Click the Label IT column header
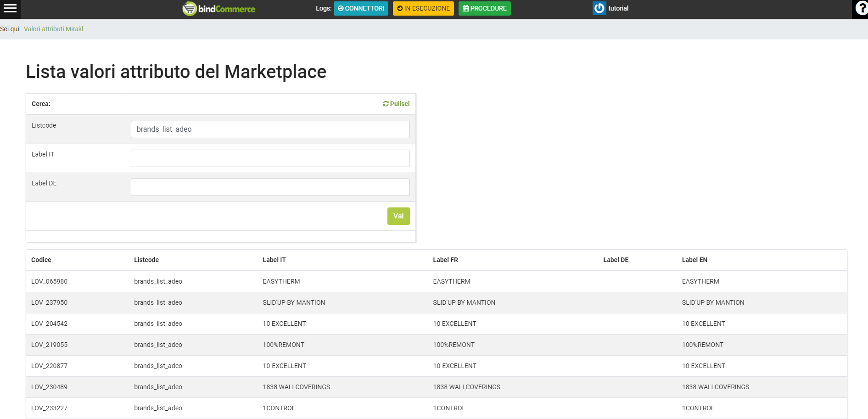Image resolution: width=868 pixels, height=419 pixels. 274,260
